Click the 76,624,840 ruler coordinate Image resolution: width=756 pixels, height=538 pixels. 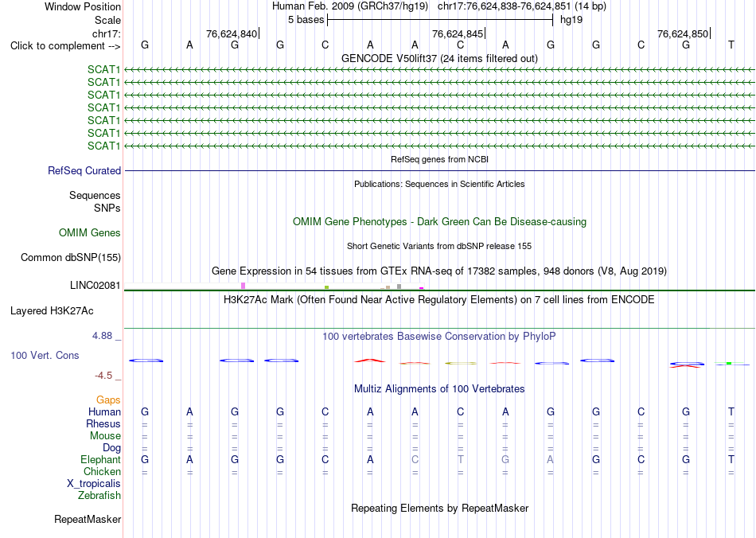(232, 33)
